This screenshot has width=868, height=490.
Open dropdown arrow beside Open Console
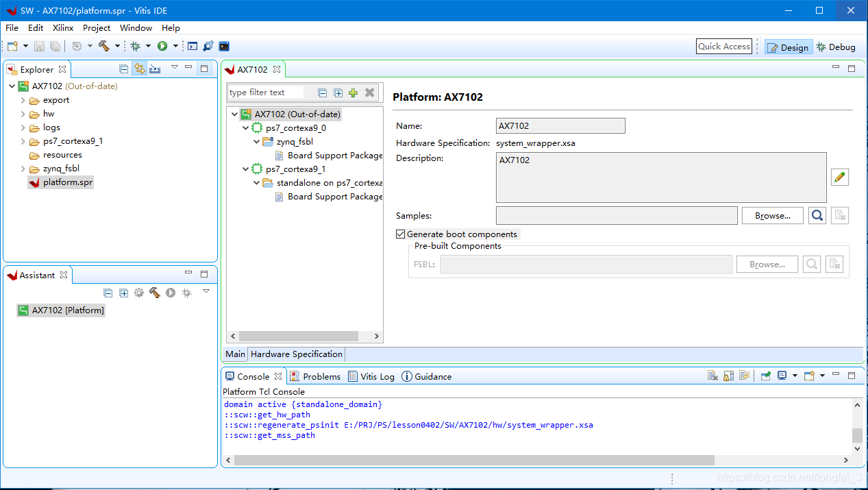[822, 376]
